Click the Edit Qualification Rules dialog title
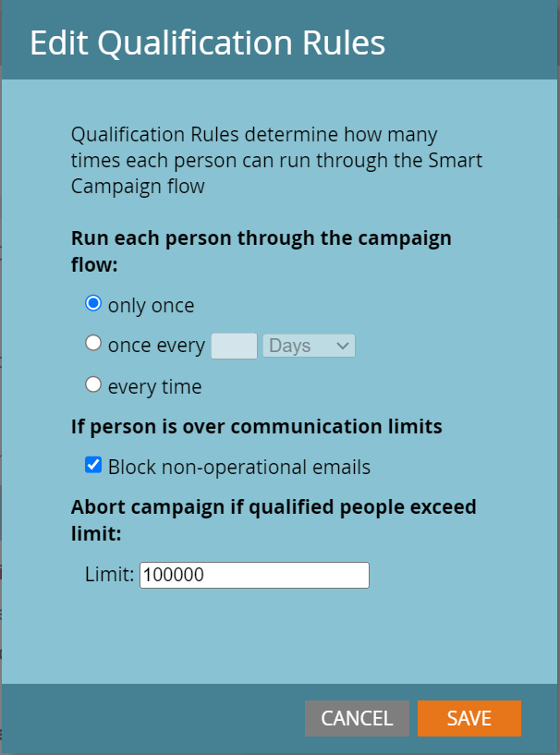The width and height of the screenshot is (560, 755). pos(207,43)
